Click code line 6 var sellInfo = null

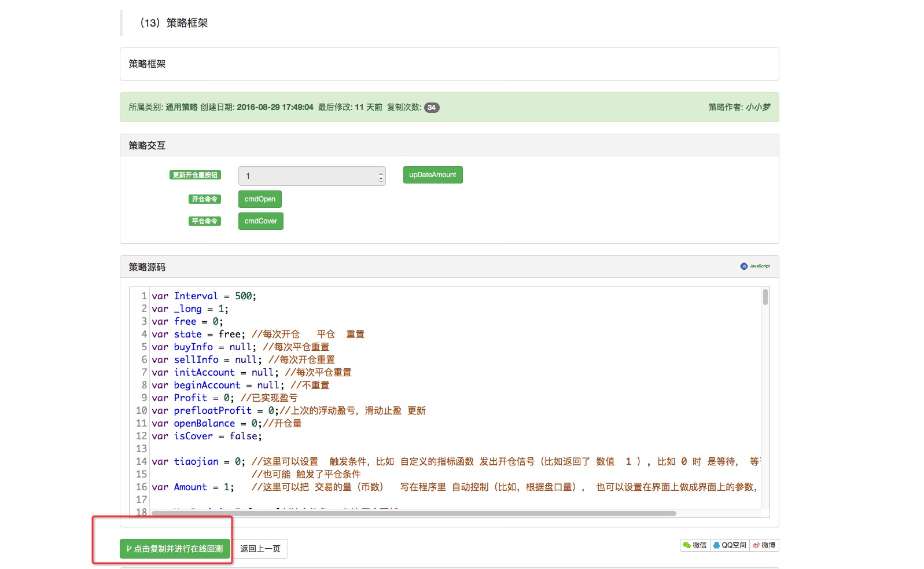pos(243,359)
